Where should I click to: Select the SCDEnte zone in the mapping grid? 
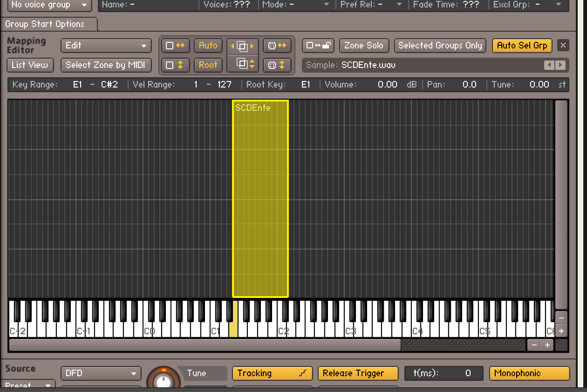click(260, 198)
